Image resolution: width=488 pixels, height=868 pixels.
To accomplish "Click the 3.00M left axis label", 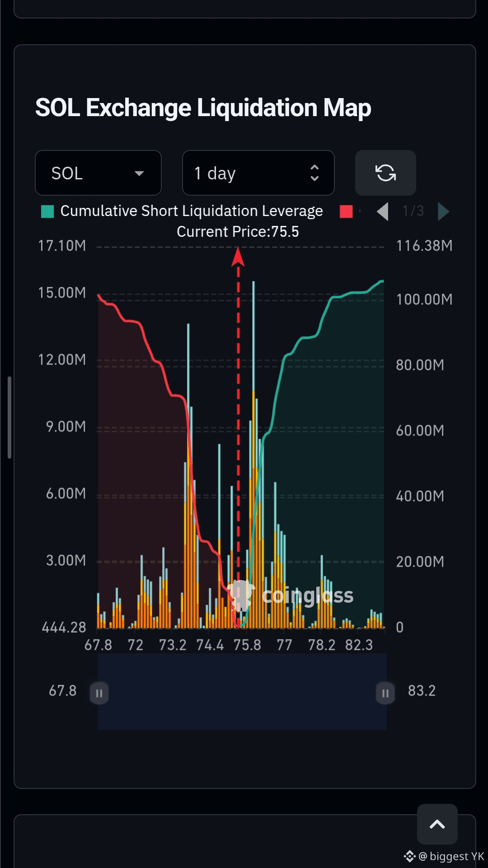I will point(66,560).
